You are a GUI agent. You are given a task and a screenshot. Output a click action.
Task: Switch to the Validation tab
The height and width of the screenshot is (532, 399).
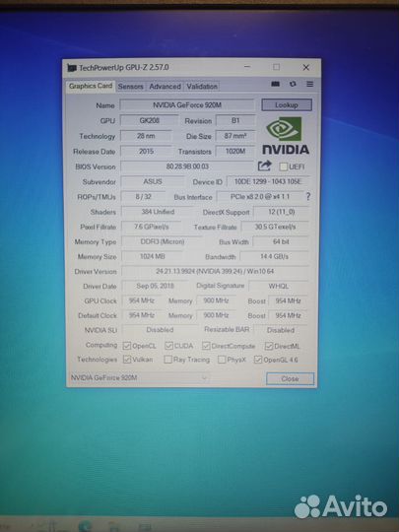point(202,87)
